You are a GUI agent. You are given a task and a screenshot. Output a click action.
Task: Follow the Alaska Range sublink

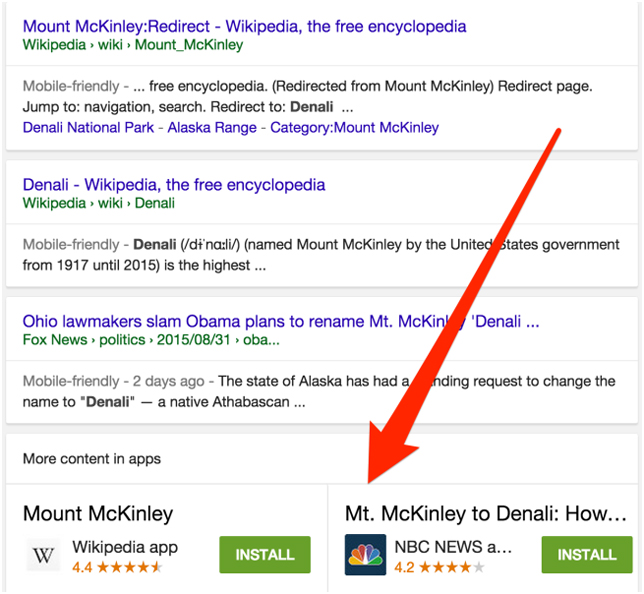click(x=212, y=127)
